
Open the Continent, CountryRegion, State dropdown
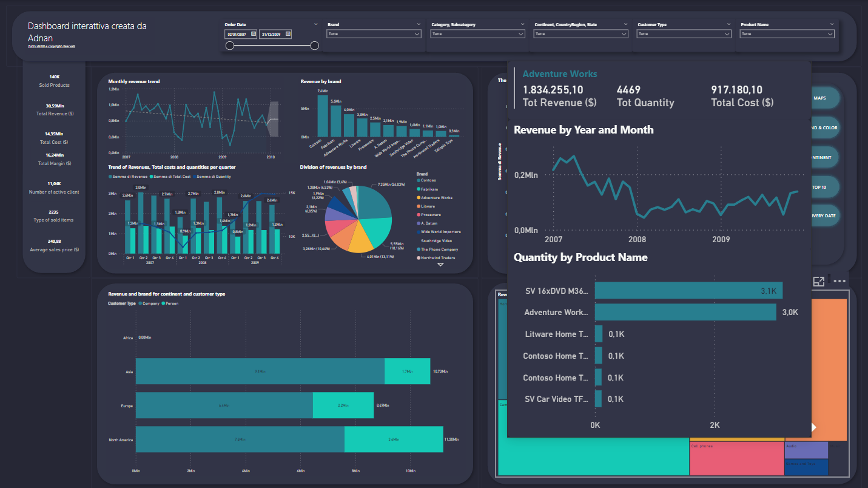(580, 34)
